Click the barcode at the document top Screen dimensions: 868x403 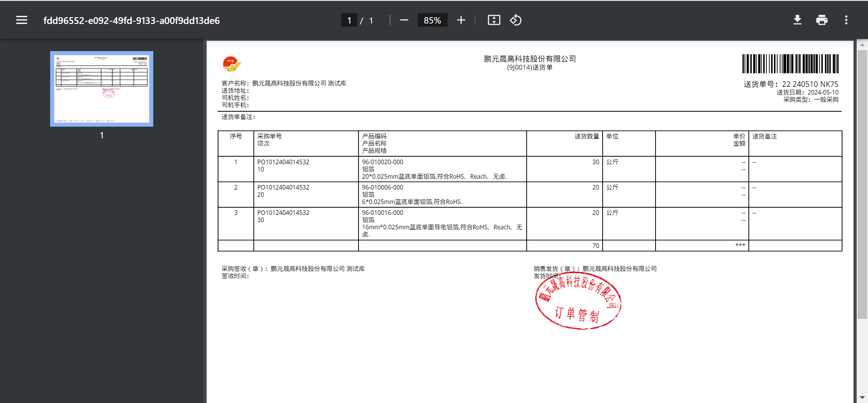click(790, 64)
